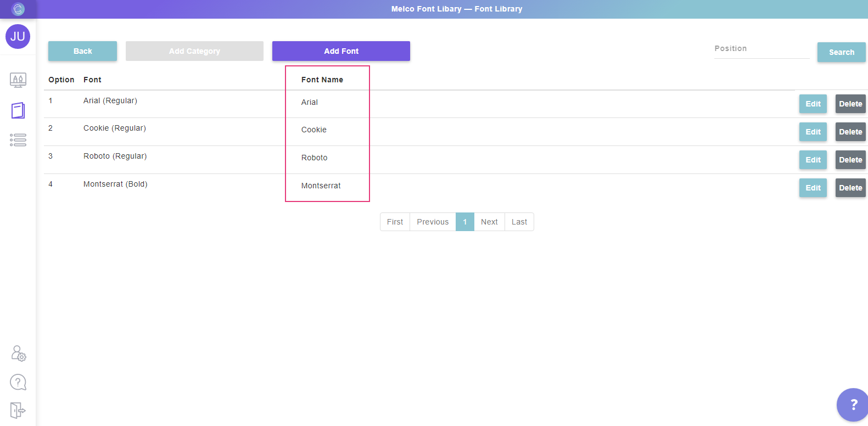The width and height of the screenshot is (868, 426).
Task: Click the Add Font button
Action: [341, 51]
